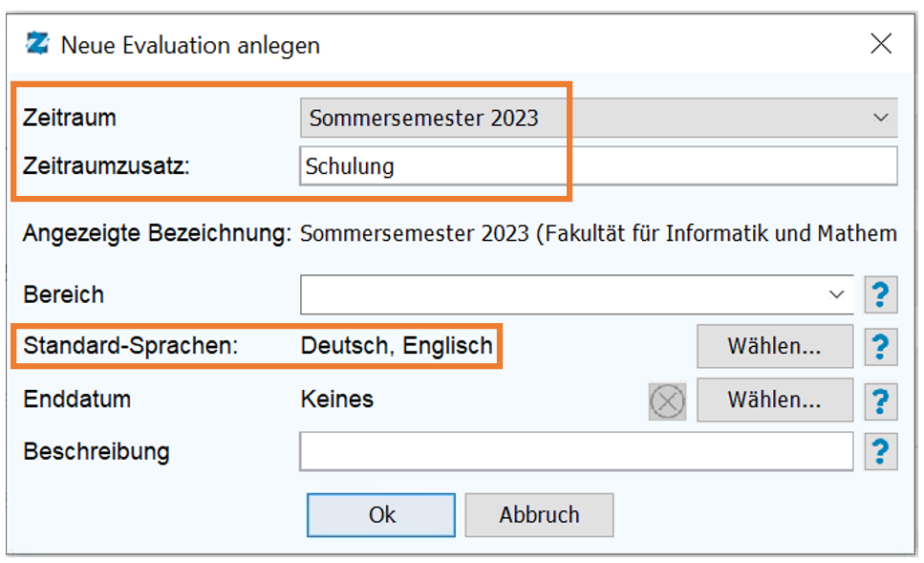Expand the Bereich combo box
Viewport: 924px width, 563px height.
pyautogui.click(x=577, y=294)
